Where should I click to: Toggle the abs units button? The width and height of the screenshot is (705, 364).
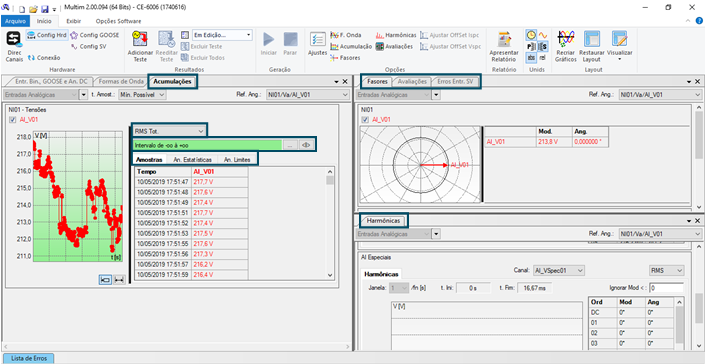point(531,58)
